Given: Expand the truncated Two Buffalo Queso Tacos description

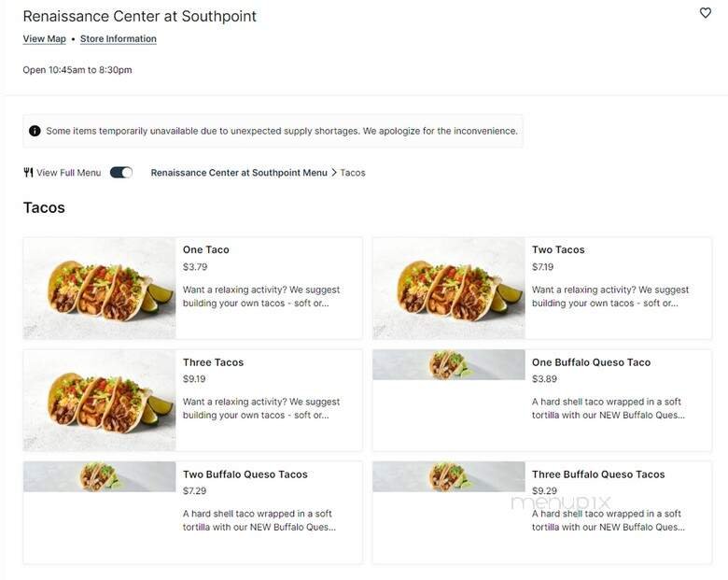Looking at the screenshot, I should coord(259,520).
